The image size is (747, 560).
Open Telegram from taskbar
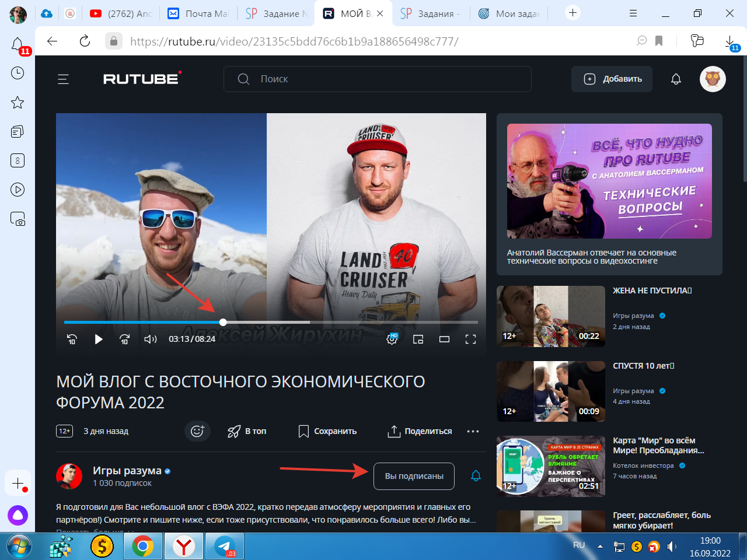click(x=224, y=547)
